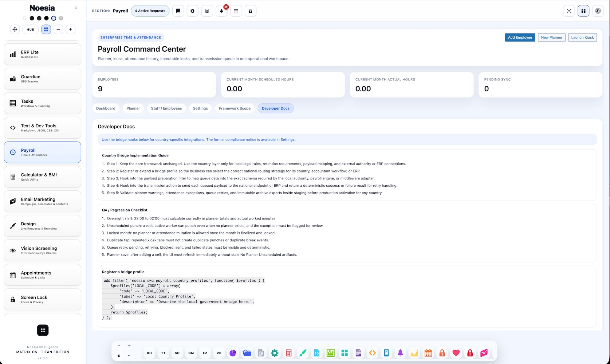Click the fullscreen expand icon at top right
610x364 pixels.
click(x=569, y=11)
